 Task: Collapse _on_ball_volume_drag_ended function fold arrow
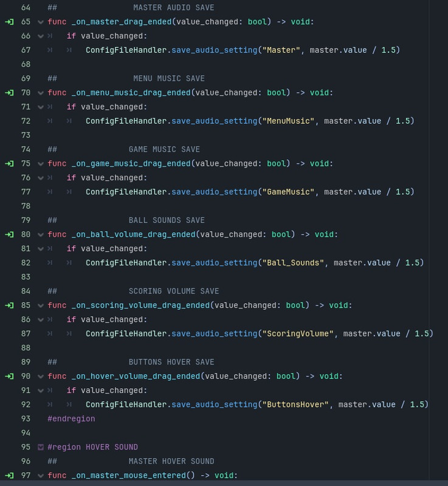(41, 235)
